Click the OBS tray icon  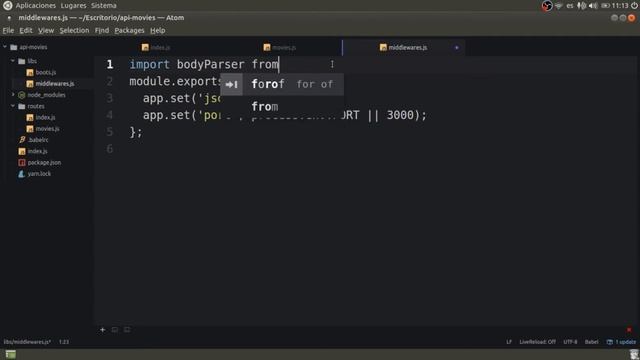point(547,6)
